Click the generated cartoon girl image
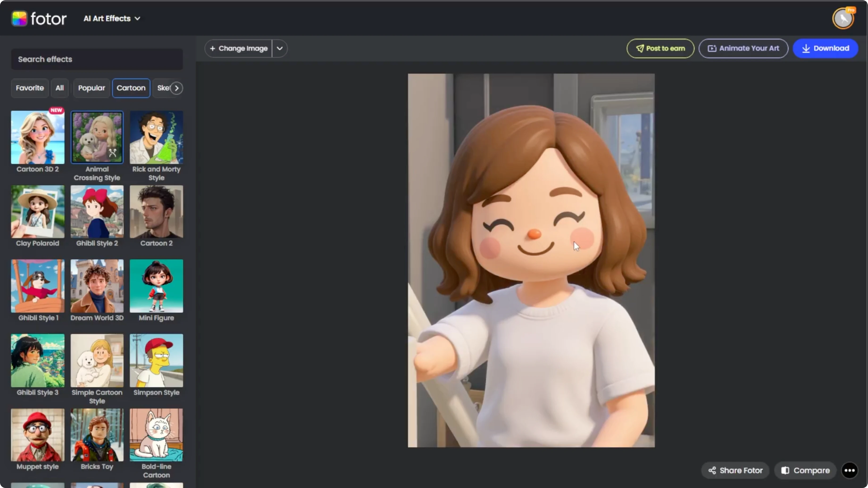This screenshot has height=488, width=868. coord(531,260)
